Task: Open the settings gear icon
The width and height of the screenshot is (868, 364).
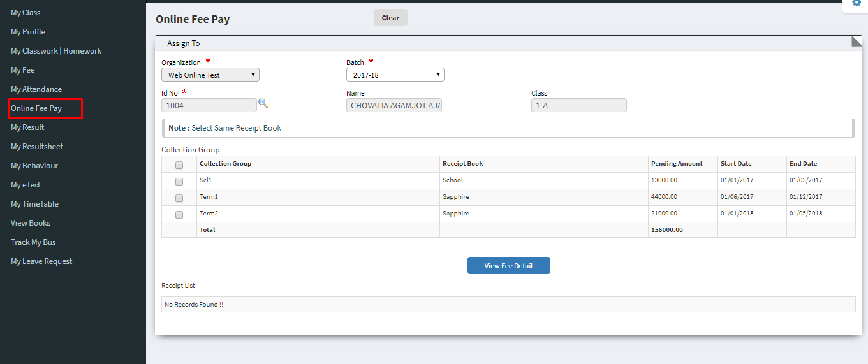Action: coord(857,3)
